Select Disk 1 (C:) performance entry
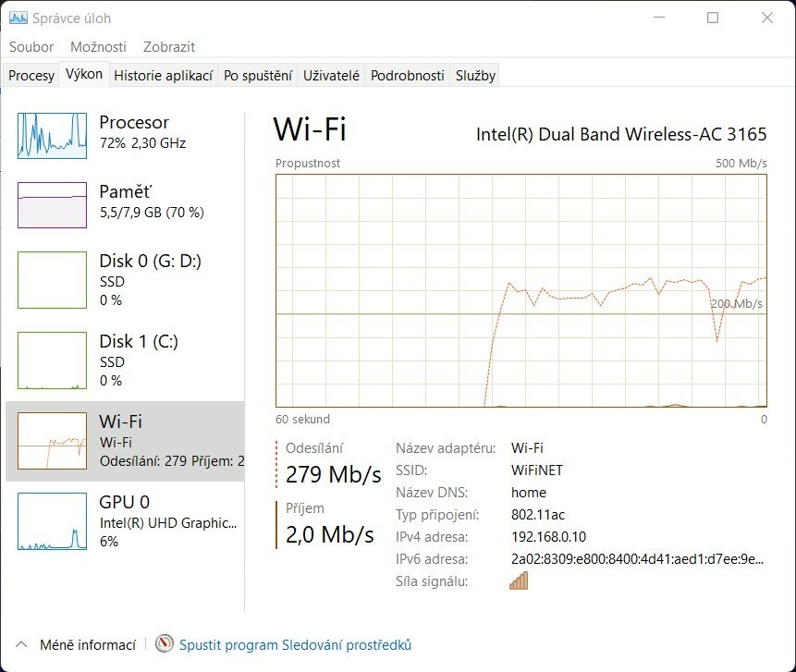 [125, 360]
